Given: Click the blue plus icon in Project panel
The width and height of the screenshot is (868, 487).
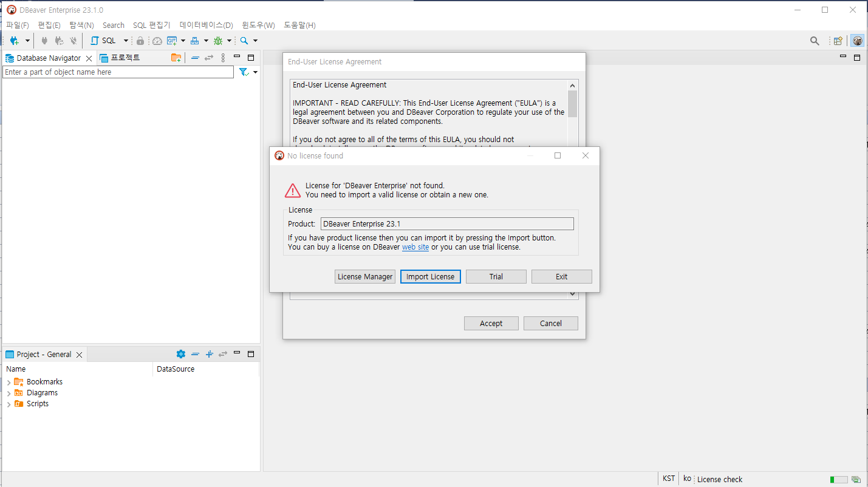Looking at the screenshot, I should click(209, 354).
